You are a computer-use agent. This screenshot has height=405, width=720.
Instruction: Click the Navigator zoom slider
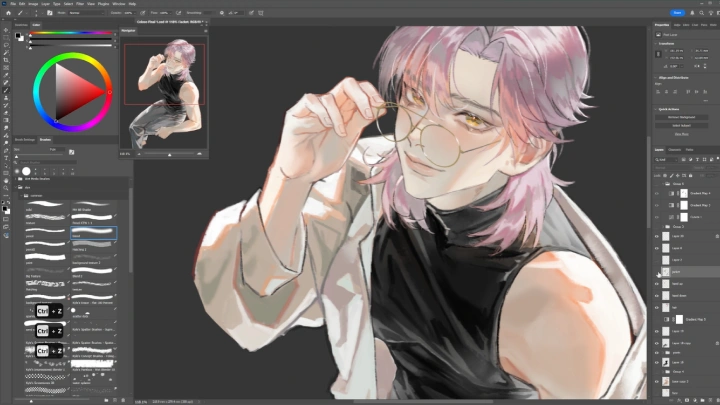169,154
